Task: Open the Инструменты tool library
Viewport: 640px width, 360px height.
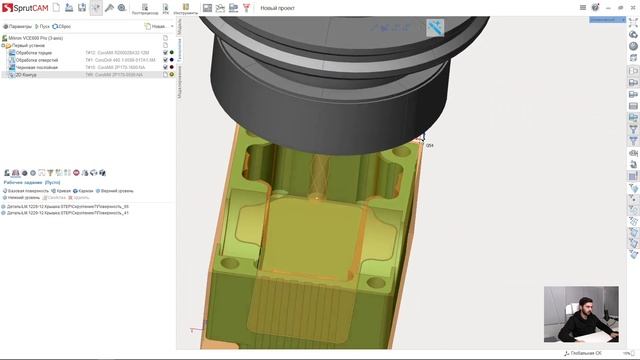Action: (x=186, y=9)
